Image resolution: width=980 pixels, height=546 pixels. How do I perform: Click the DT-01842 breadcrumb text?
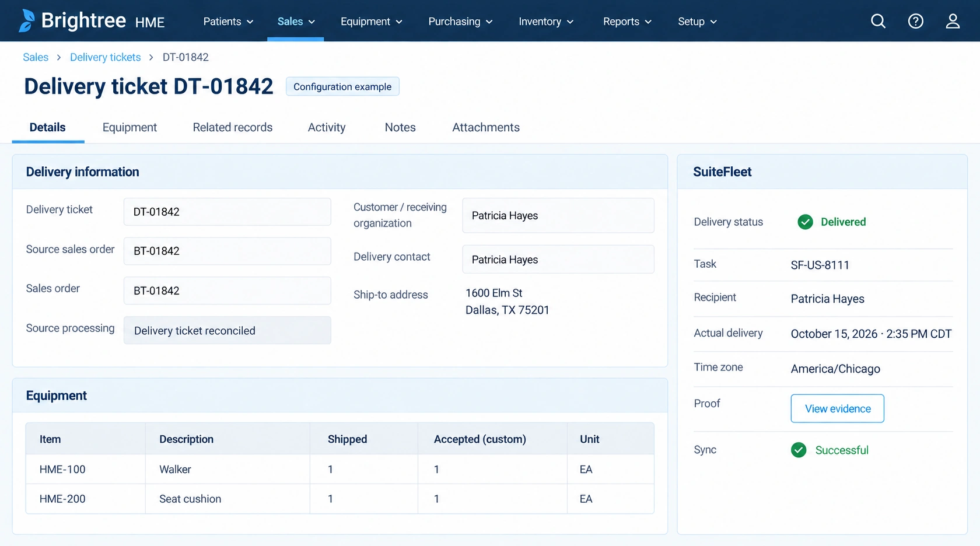tap(185, 57)
